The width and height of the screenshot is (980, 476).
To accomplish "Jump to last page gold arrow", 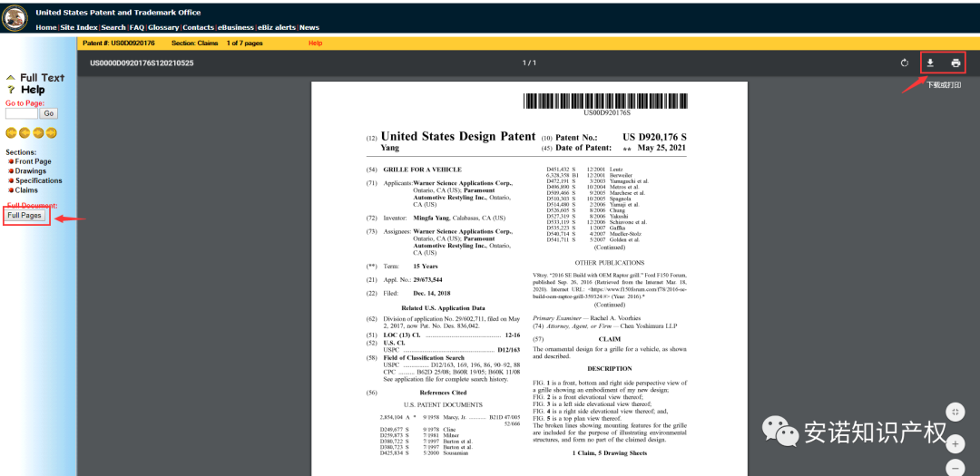I will pos(51,132).
